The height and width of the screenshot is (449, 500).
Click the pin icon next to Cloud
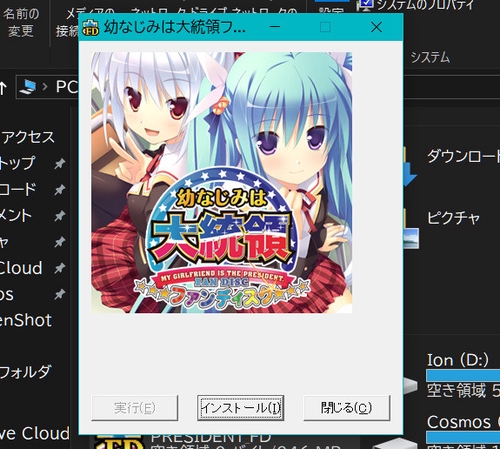pos(60,268)
